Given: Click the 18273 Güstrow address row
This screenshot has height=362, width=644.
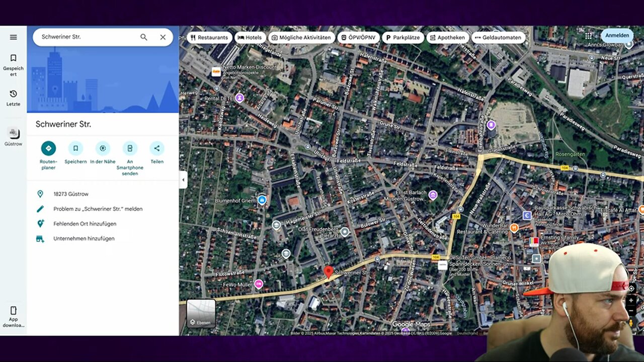Looking at the screenshot, I should [103, 194].
